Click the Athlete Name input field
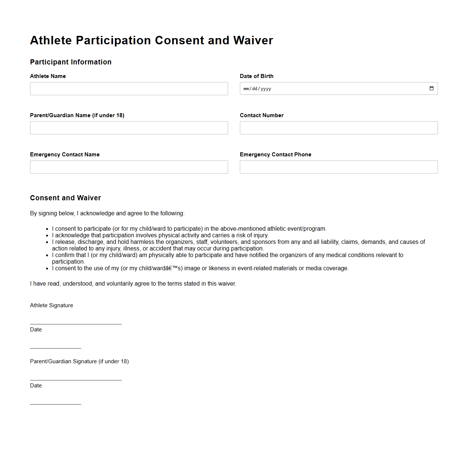 [x=129, y=88]
